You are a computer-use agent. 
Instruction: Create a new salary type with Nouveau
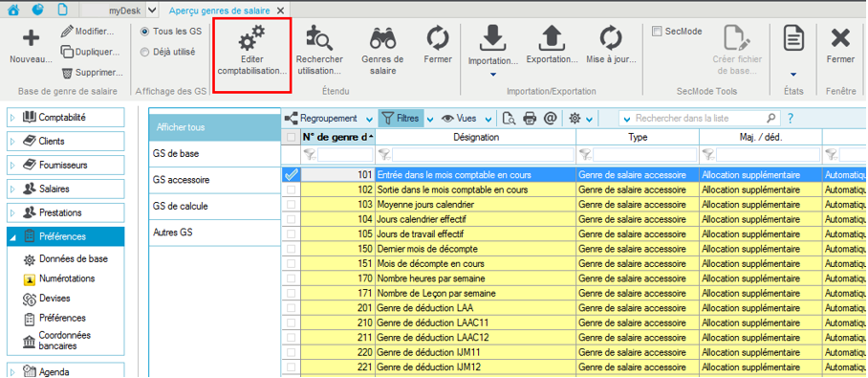(x=31, y=47)
